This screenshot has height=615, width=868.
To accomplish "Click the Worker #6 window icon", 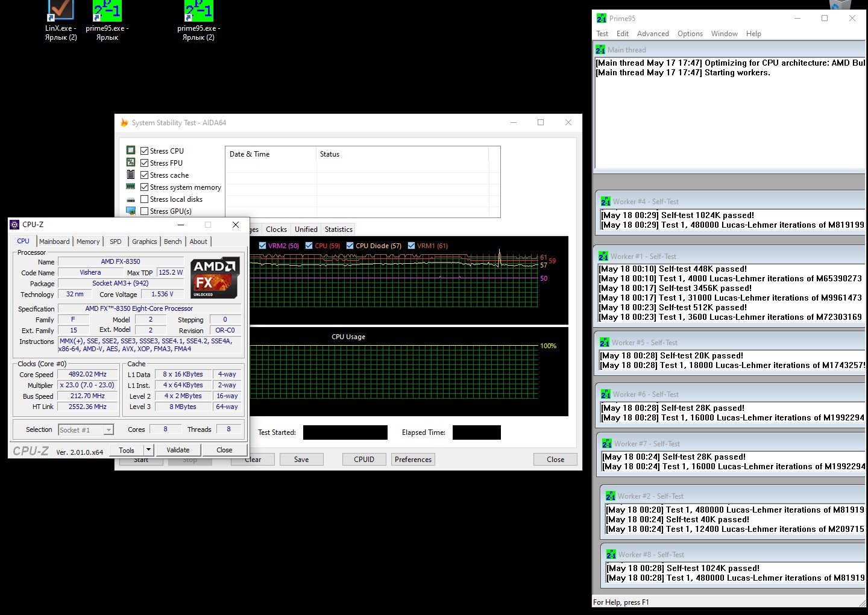I will pyautogui.click(x=606, y=394).
